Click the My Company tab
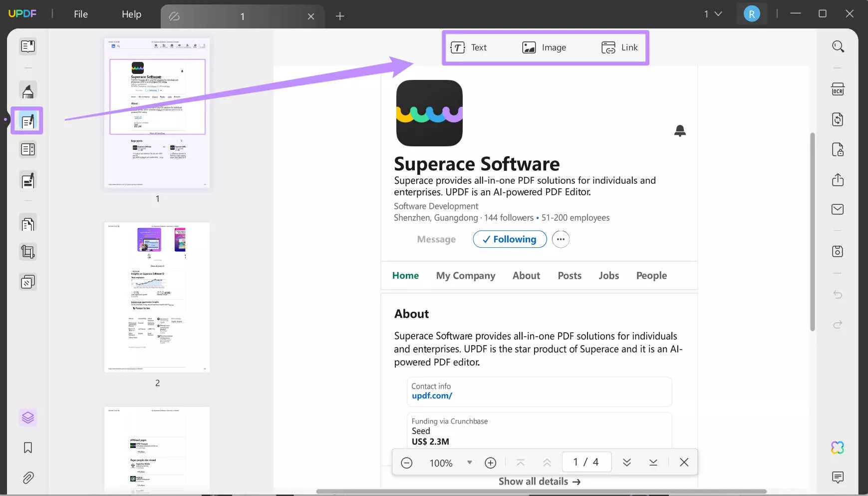The width and height of the screenshot is (868, 496). [466, 276]
